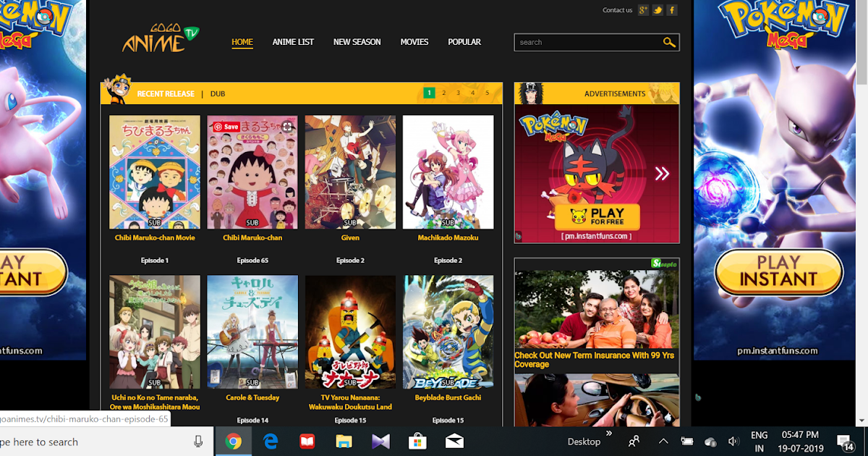Click the search input field

pyautogui.click(x=587, y=43)
